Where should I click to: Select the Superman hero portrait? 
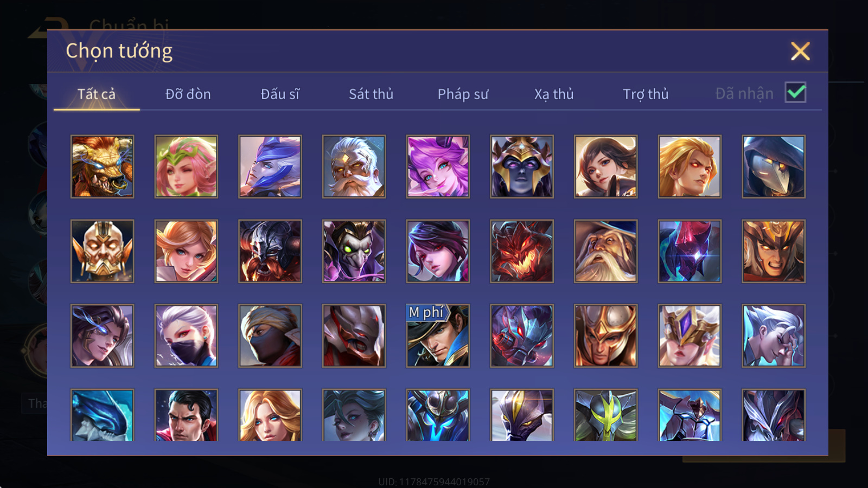(186, 415)
